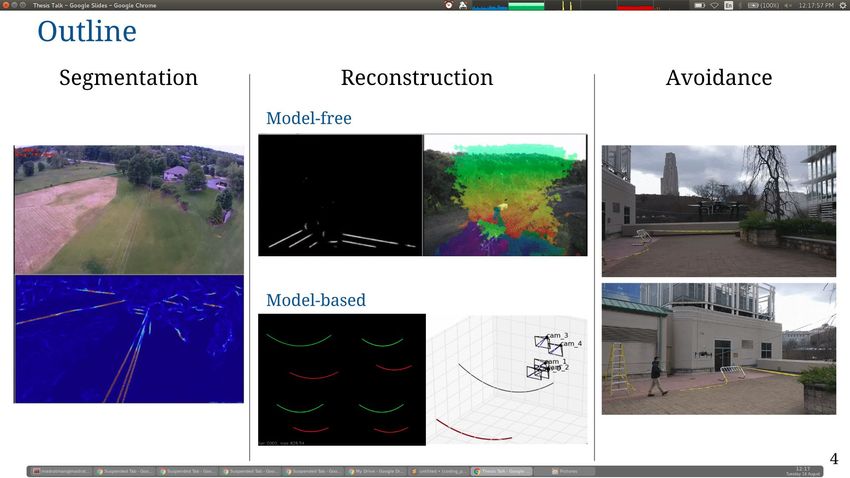This screenshot has width=850, height=478.
Task: Open the sound volume indicator
Action: (788, 5)
